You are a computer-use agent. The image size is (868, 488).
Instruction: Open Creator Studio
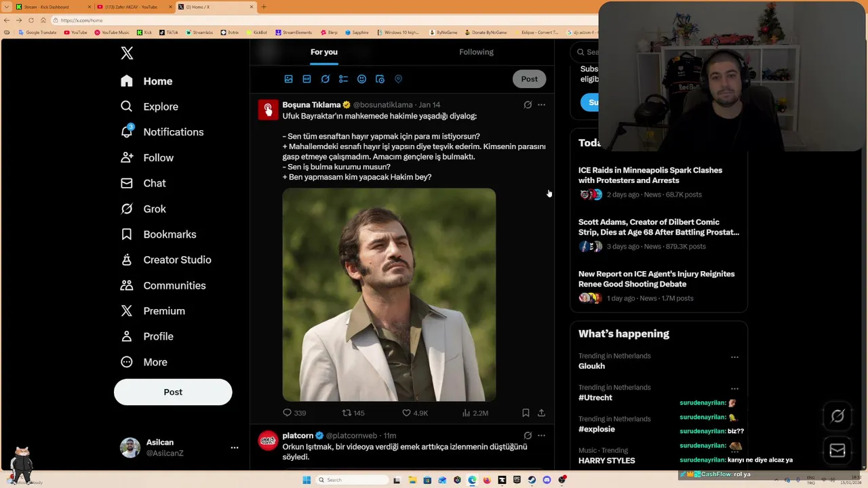click(x=165, y=260)
